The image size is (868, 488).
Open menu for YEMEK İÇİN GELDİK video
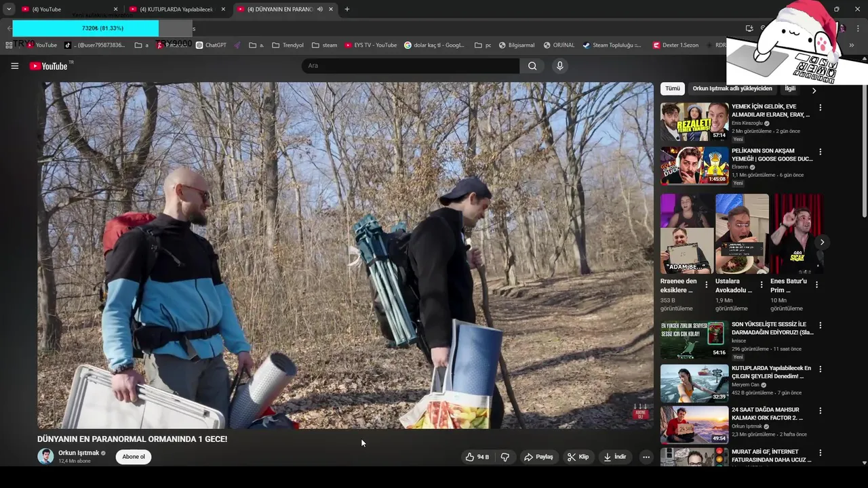pos(820,108)
